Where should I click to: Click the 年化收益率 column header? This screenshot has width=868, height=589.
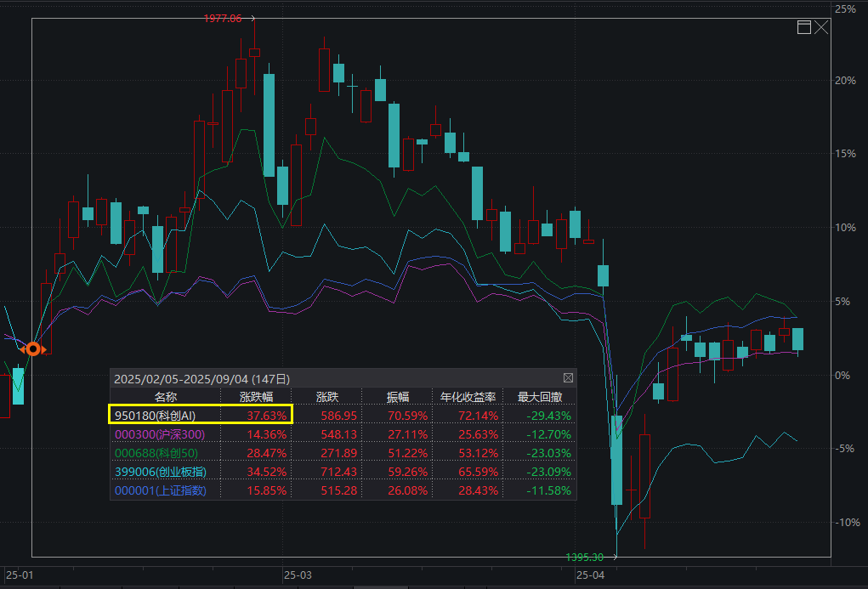467,397
